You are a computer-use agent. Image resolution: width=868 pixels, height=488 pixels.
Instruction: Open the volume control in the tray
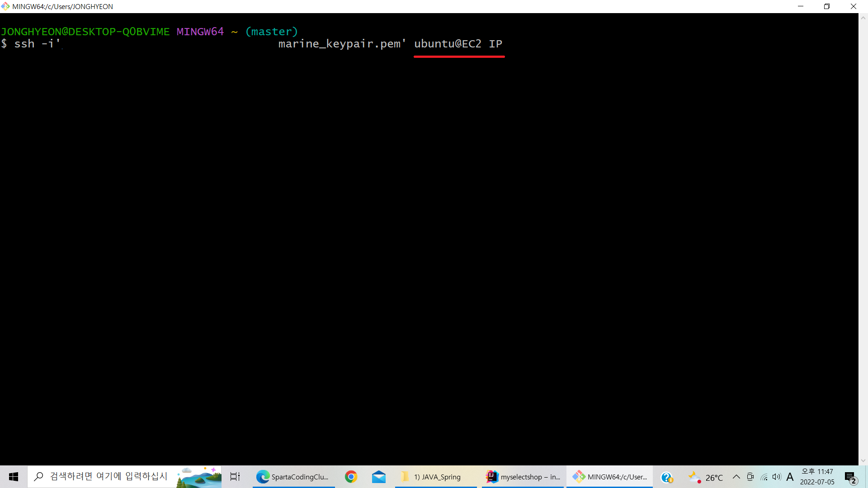[777, 477]
